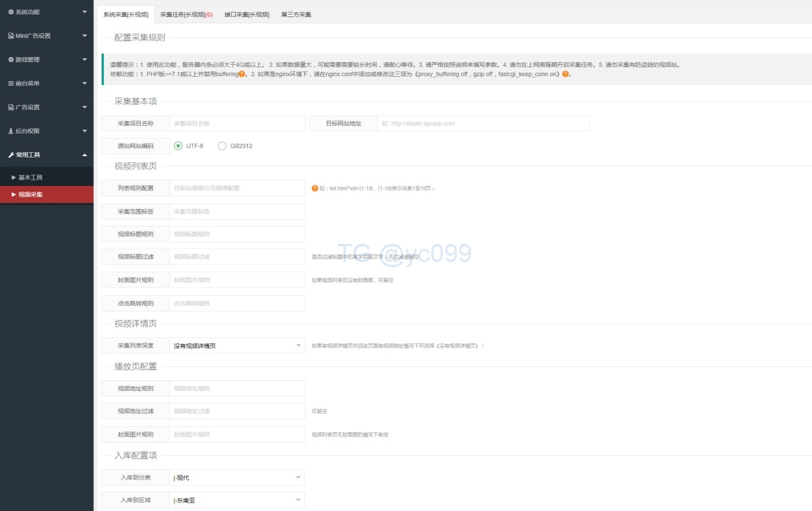The width and height of the screenshot is (812, 511).
Task: Collapse the 常用工具 sidebar section arrow
Action: (84, 155)
